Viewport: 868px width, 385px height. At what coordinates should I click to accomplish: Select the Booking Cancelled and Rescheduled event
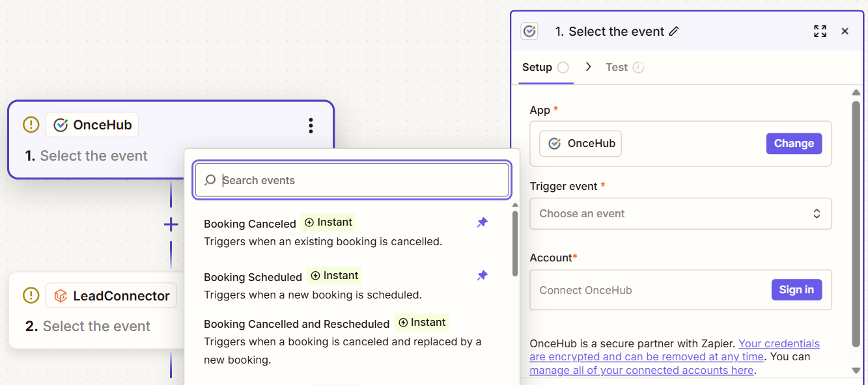346,341
